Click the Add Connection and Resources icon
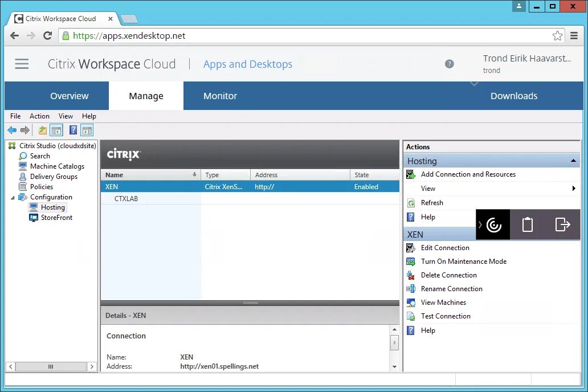 (x=411, y=174)
